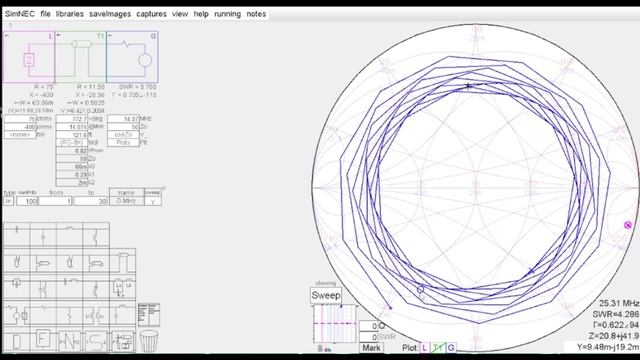Pick the coupled inductors L1 L2 component
Image resolution: width=640 pixels, height=360 pixels.
122,287
